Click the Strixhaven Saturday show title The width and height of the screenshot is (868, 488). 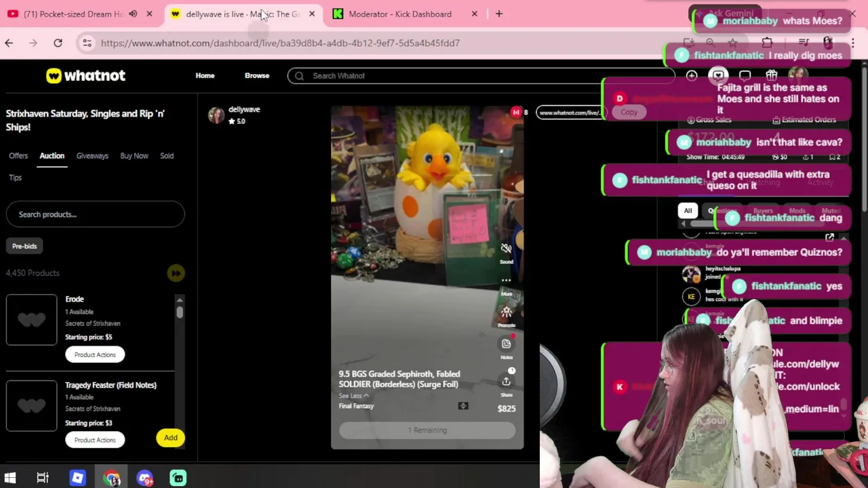click(85, 120)
